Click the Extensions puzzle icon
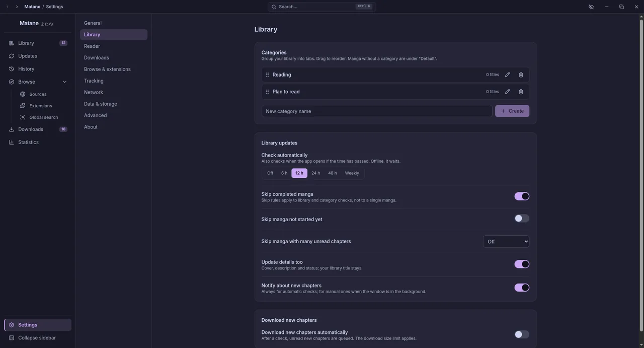The image size is (644, 348). click(x=23, y=106)
